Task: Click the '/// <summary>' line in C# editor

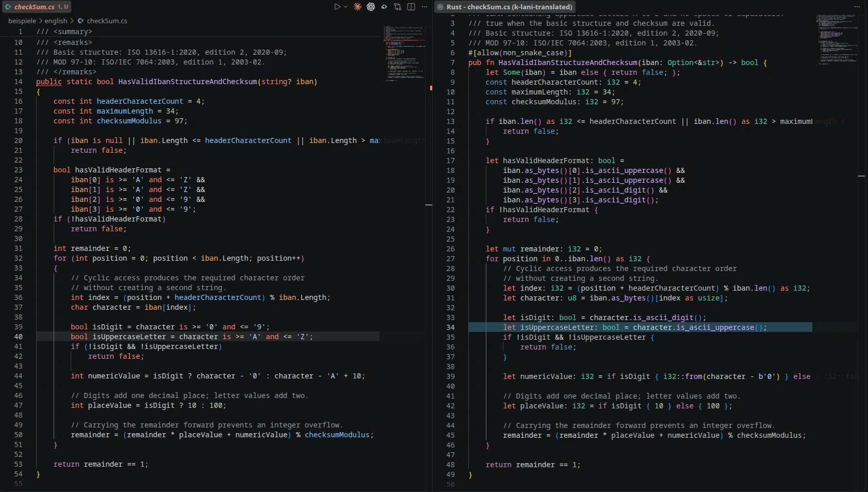Action: (x=64, y=31)
